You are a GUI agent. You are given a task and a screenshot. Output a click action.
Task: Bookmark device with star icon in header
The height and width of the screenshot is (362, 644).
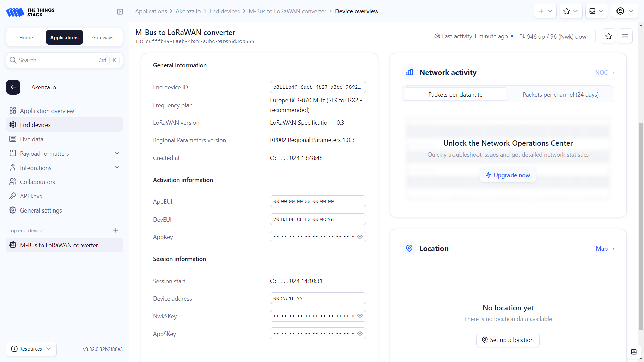[609, 36]
